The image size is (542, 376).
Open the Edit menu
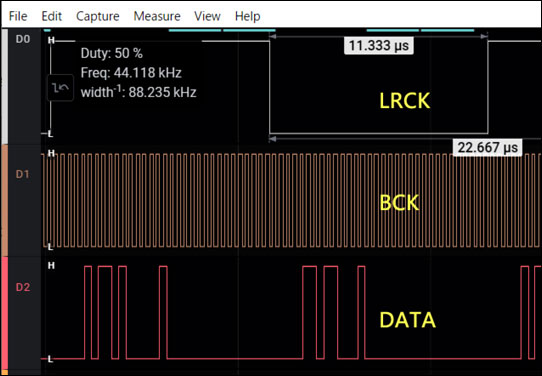pyautogui.click(x=52, y=16)
